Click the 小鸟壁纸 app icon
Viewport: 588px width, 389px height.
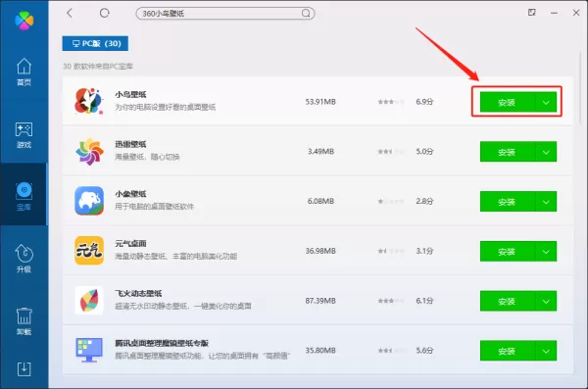89,101
